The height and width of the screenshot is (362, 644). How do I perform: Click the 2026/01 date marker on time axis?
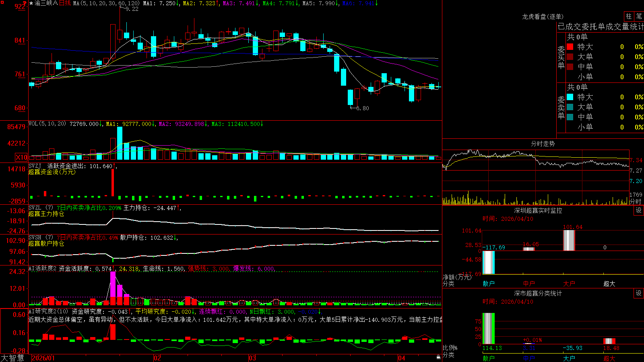point(43,358)
